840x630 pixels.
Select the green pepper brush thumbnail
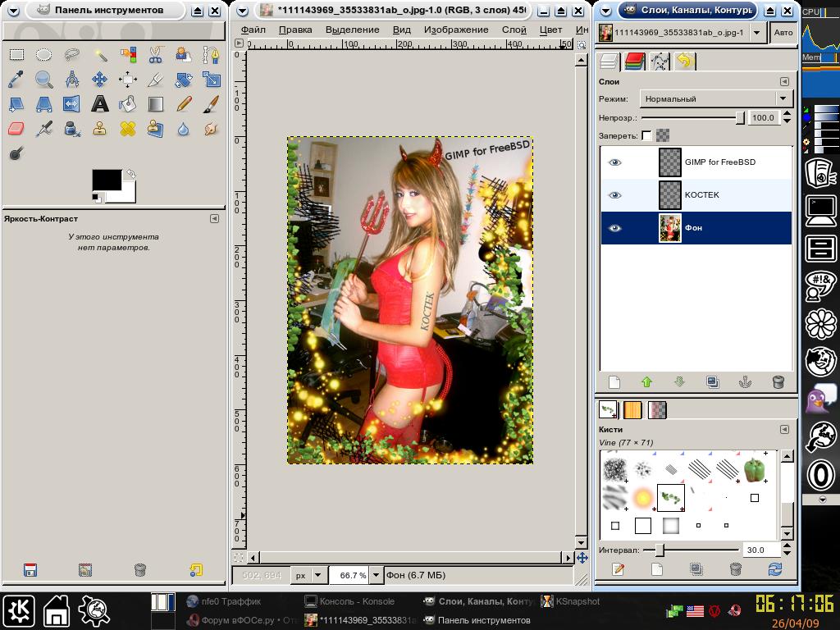click(x=755, y=469)
